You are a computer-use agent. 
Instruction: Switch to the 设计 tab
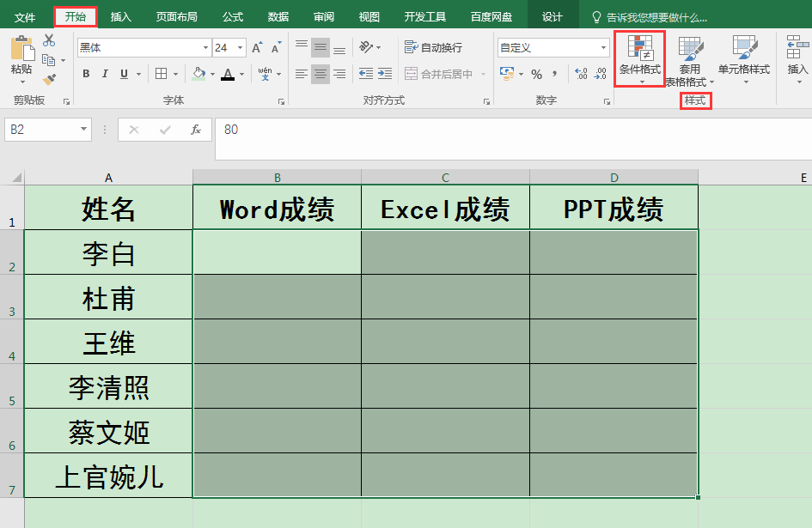click(552, 17)
